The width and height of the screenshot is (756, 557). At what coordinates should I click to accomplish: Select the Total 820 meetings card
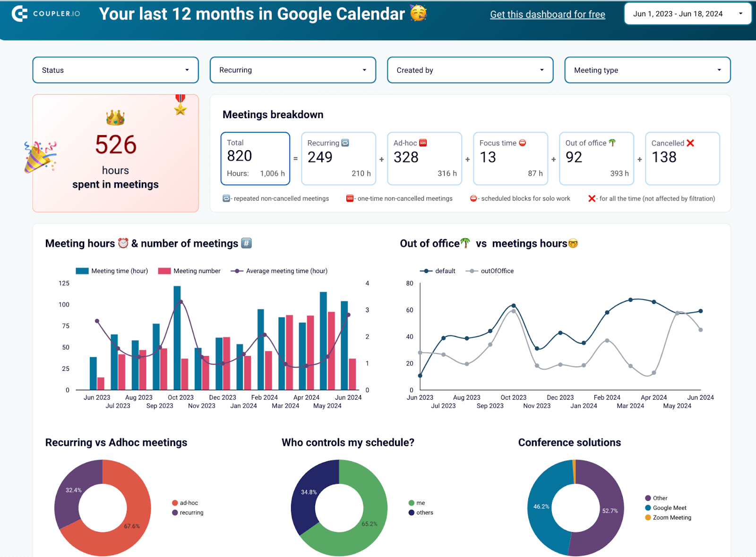click(255, 158)
